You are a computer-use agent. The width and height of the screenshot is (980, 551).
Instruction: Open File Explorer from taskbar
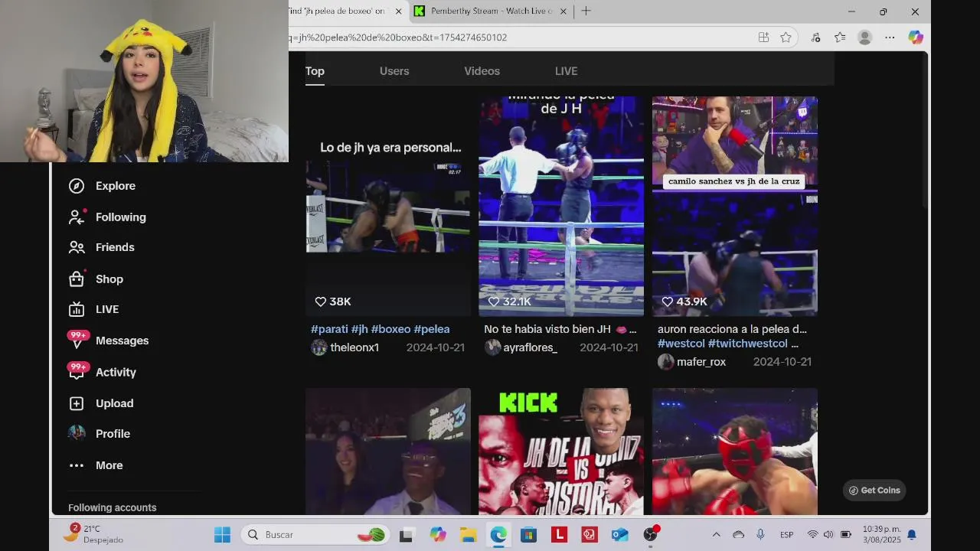tap(468, 535)
